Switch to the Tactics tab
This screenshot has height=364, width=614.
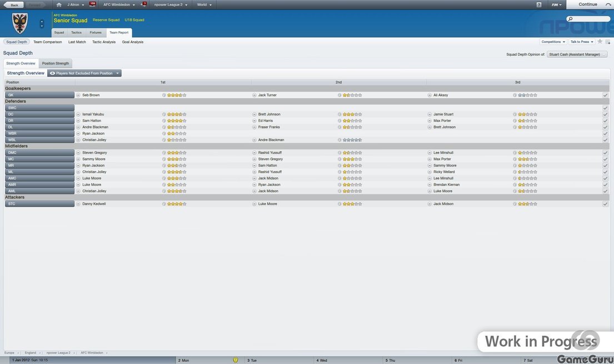[76, 33]
